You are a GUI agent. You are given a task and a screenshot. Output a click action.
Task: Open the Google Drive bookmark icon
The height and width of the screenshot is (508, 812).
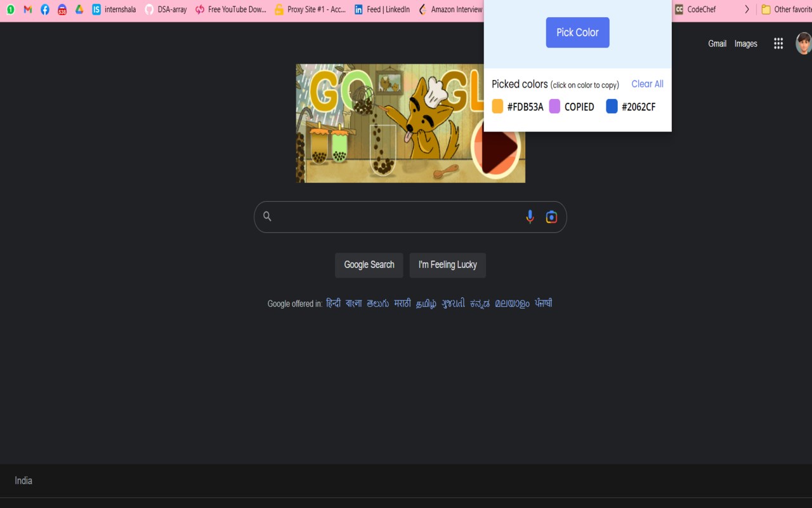tap(79, 10)
